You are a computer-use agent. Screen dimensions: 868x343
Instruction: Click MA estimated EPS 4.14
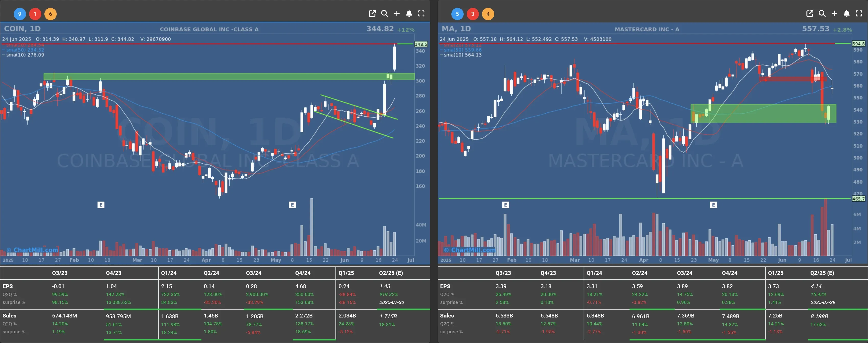816,286
